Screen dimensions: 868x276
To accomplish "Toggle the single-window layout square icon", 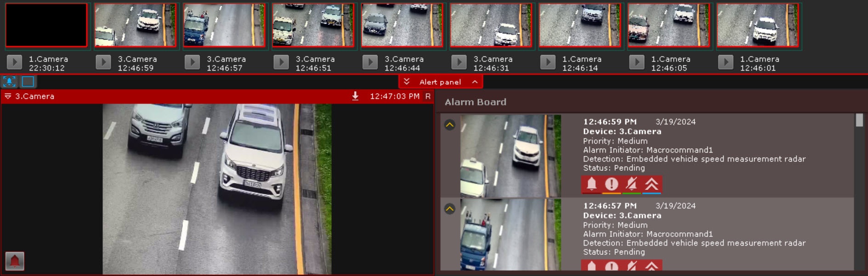I will click(x=28, y=81).
